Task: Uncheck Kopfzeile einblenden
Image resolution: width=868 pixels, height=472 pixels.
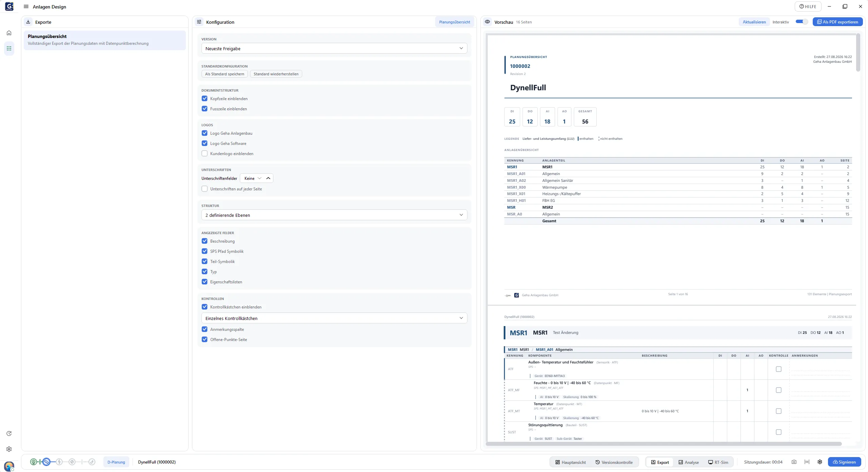Action: [205, 99]
